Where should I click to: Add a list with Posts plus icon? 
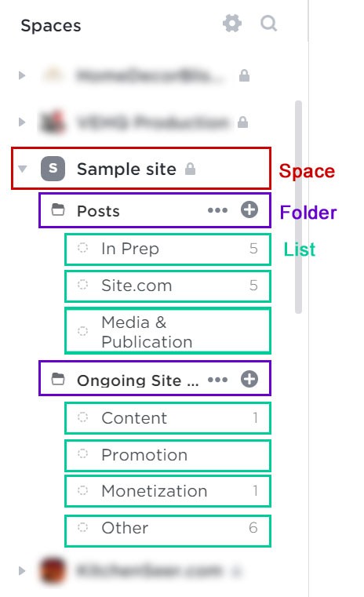point(249,209)
